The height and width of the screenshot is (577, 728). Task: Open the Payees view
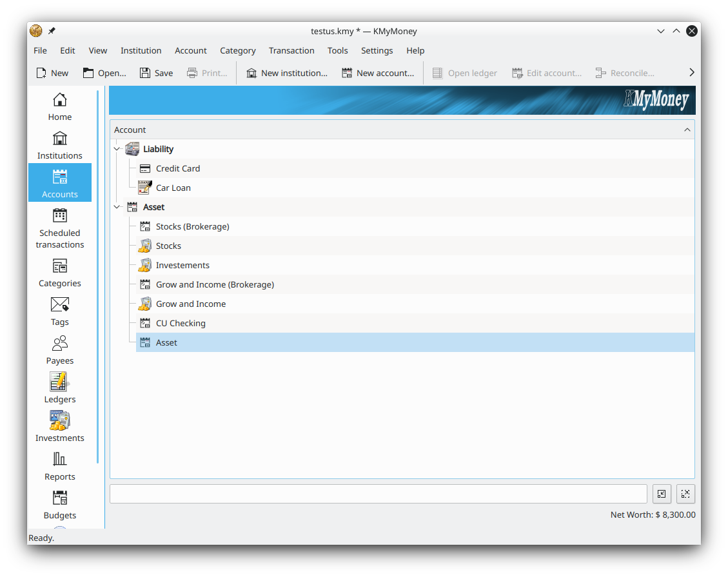point(59,350)
